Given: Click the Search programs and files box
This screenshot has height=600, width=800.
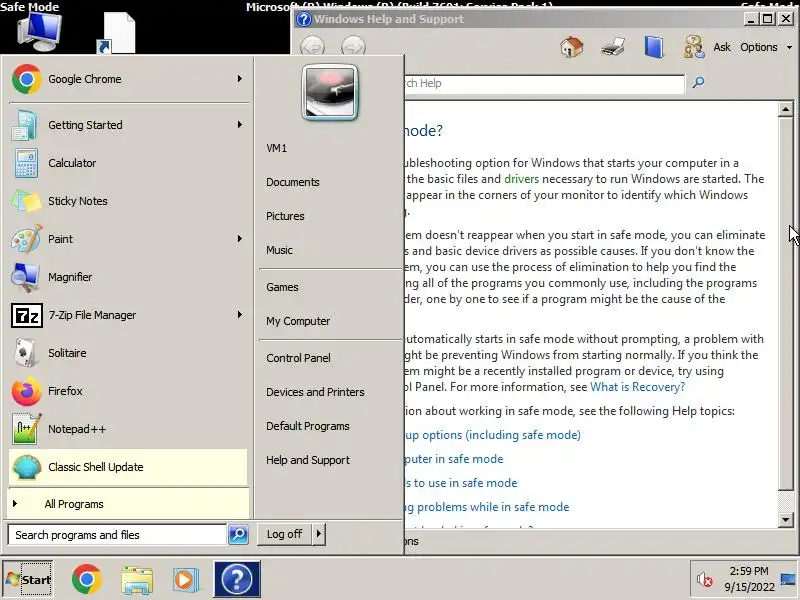Looking at the screenshot, I should click(x=117, y=535).
